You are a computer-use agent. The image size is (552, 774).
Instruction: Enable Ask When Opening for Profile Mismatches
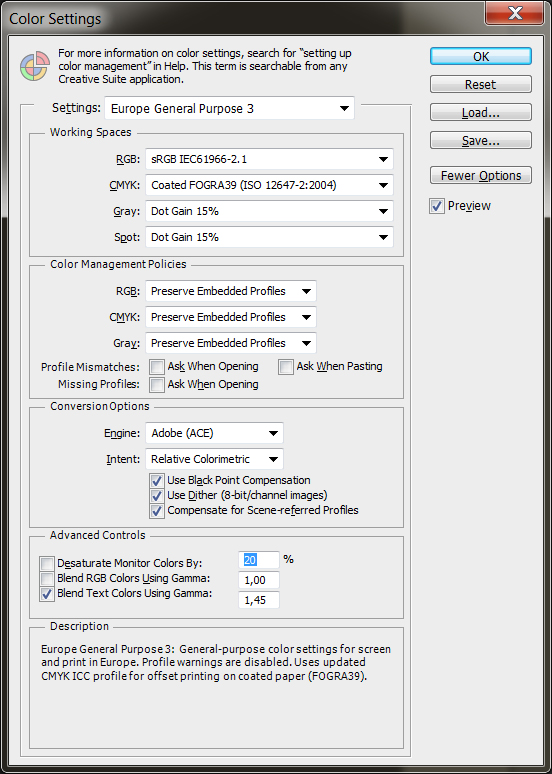pos(157,367)
